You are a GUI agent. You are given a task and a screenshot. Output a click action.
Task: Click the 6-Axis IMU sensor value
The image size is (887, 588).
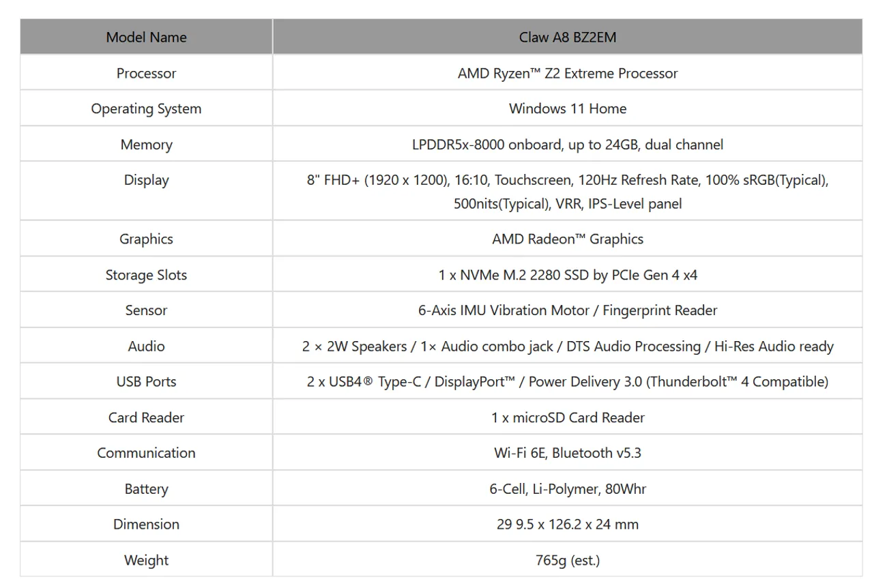point(567,310)
